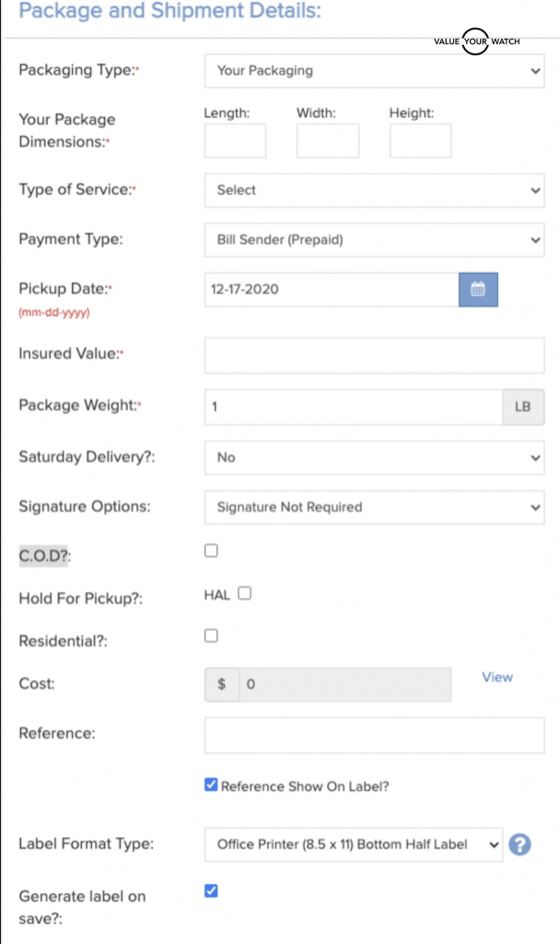Image resolution: width=560 pixels, height=944 pixels.
Task: Open the Packaging Type dropdown
Action: pos(374,70)
